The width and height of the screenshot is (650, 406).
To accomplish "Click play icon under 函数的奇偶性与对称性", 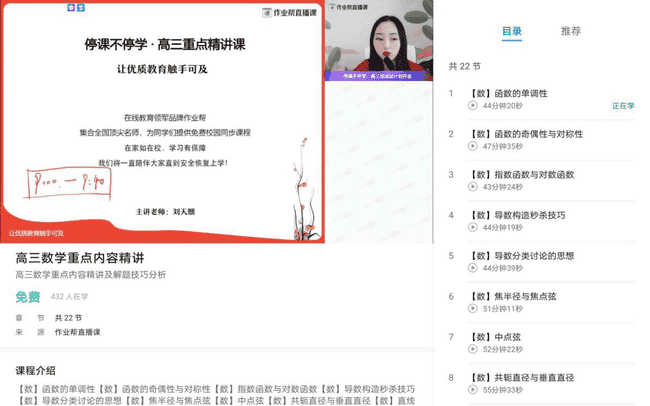I will [473, 146].
